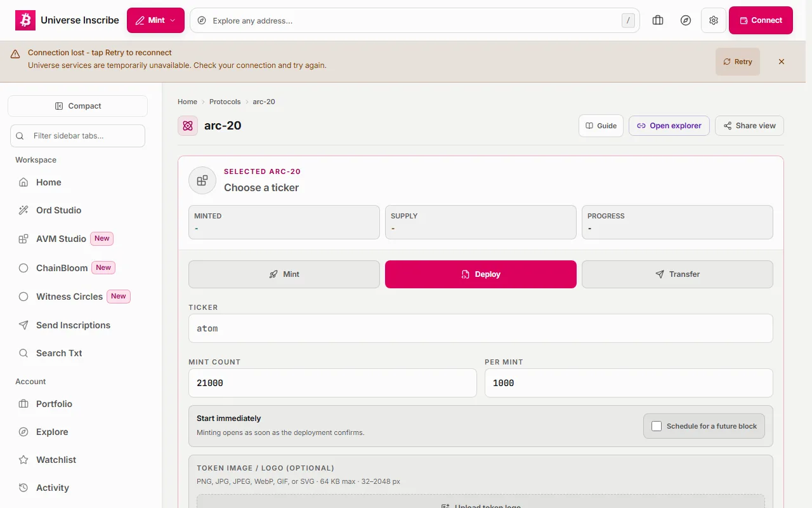Click Retry to reconnect
Image resolution: width=812 pixels, height=508 pixels.
point(738,62)
